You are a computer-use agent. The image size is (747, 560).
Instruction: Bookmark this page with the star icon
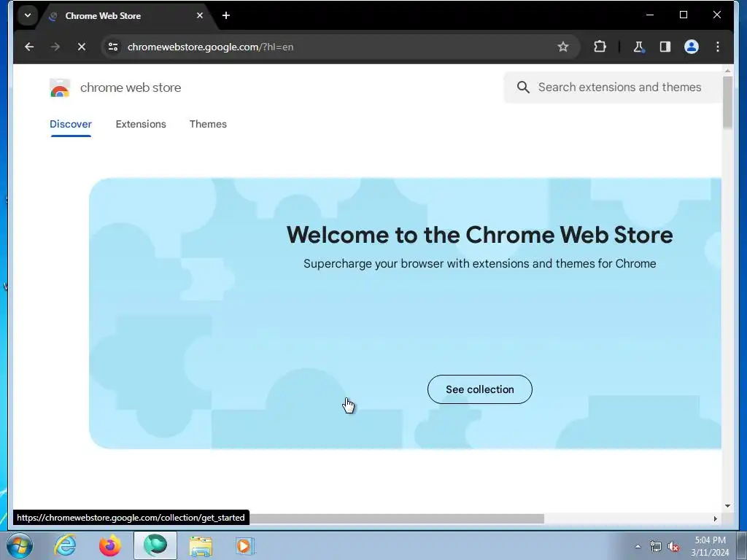pos(563,47)
